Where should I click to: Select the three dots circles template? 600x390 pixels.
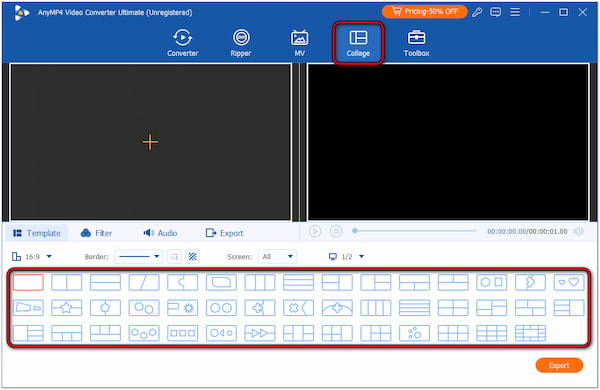414,333
